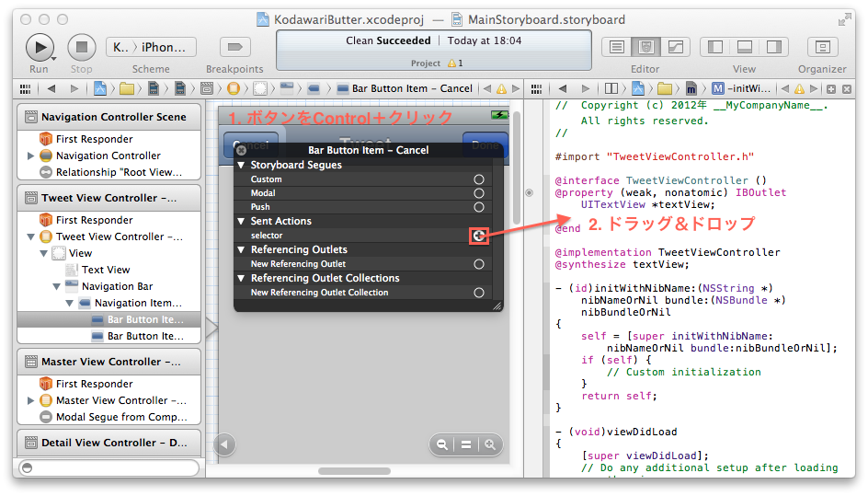Expand the Master View Controller tree node
The height and width of the screenshot is (496, 868).
[x=31, y=400]
